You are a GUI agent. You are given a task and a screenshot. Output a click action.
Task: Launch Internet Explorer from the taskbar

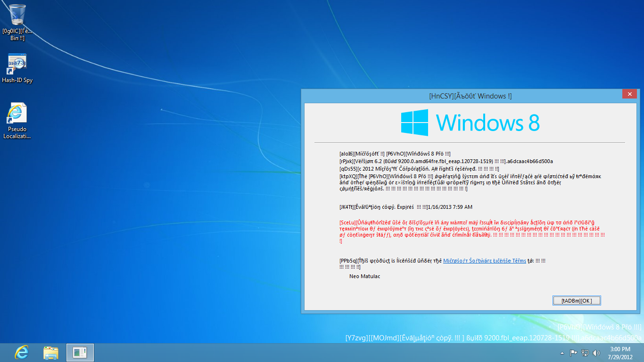pyautogui.click(x=22, y=353)
